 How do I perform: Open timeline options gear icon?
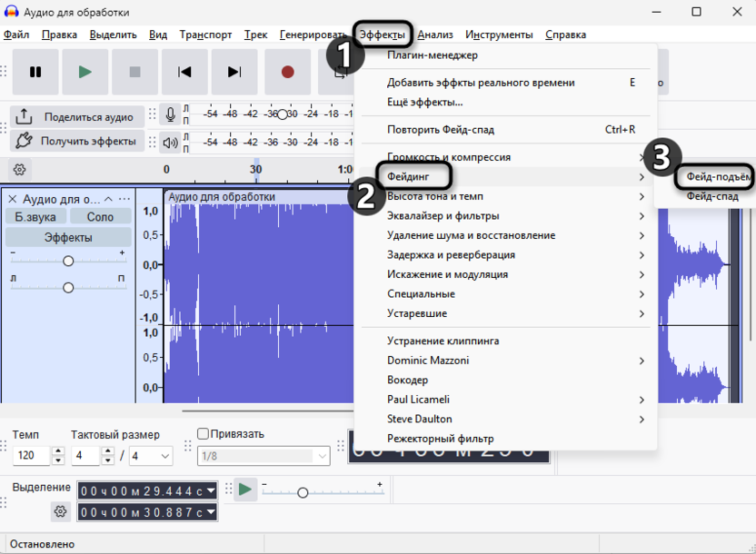pos(20,170)
